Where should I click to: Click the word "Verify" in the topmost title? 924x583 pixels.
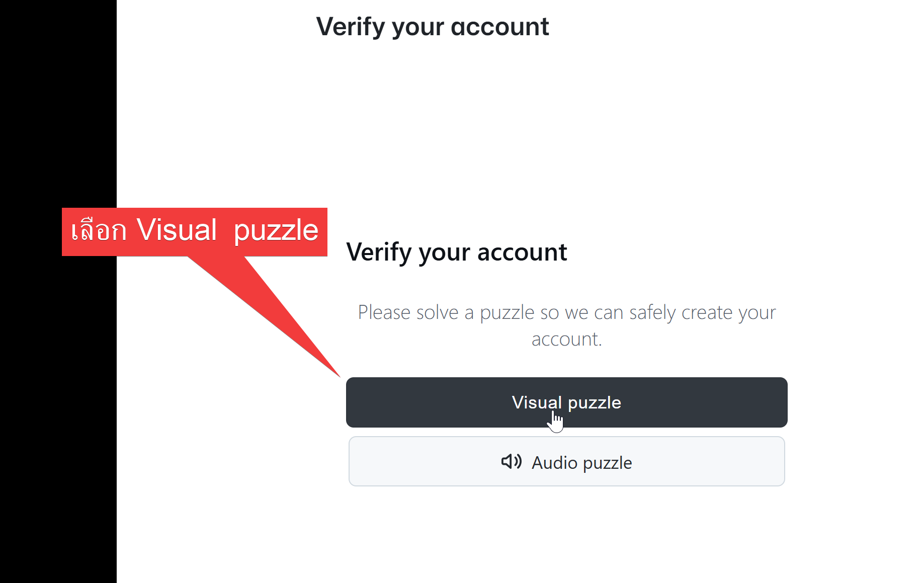pyautogui.click(x=350, y=27)
